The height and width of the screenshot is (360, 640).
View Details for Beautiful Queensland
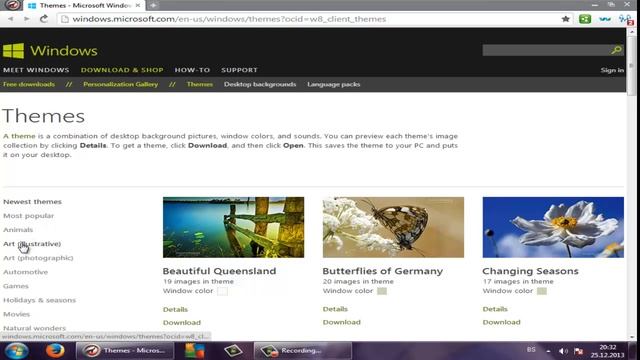pyautogui.click(x=175, y=309)
